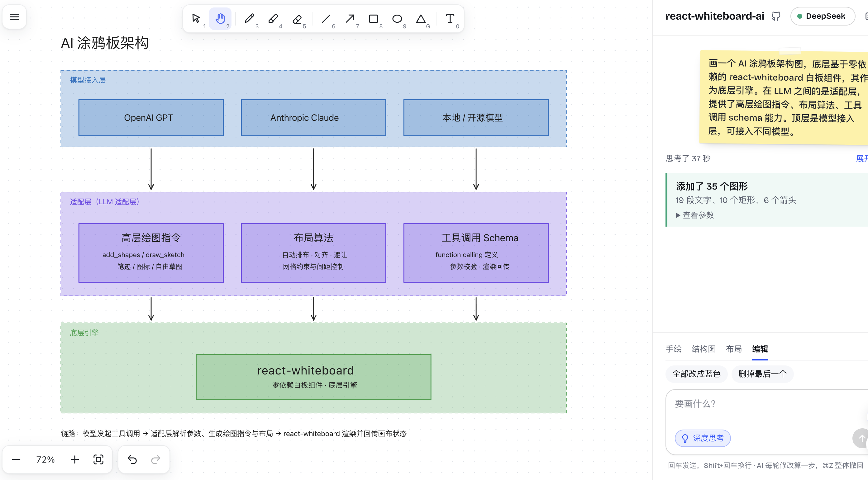Select the react-whiteboard green box on canvas
Image resolution: width=868 pixels, height=480 pixels.
coord(313,377)
